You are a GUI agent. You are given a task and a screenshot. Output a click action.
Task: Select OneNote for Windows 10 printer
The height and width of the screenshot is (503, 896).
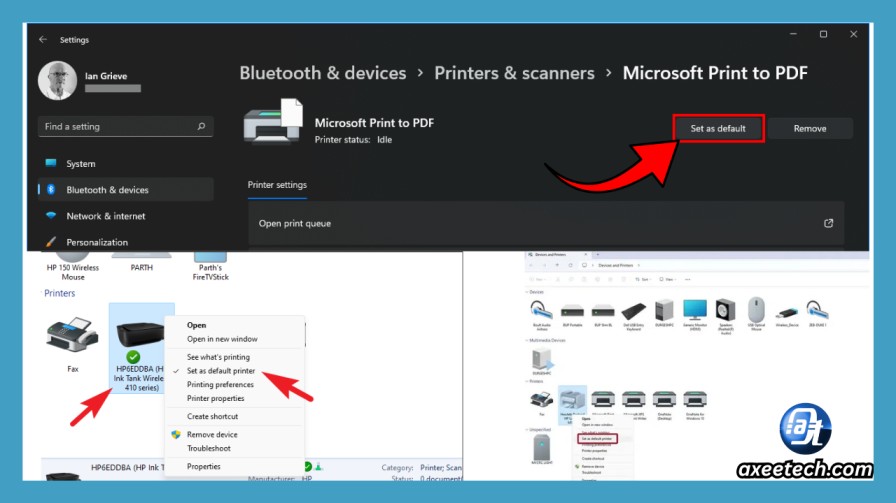coord(695,405)
